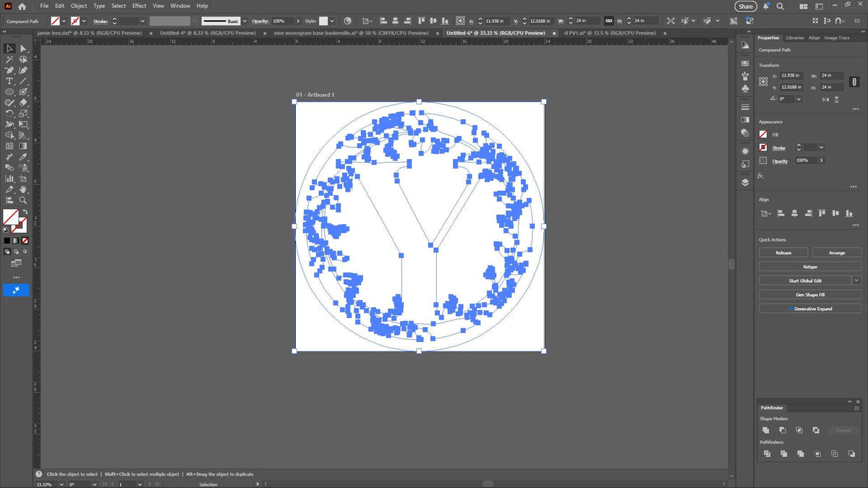Choose Draw Behind mode

[16, 251]
